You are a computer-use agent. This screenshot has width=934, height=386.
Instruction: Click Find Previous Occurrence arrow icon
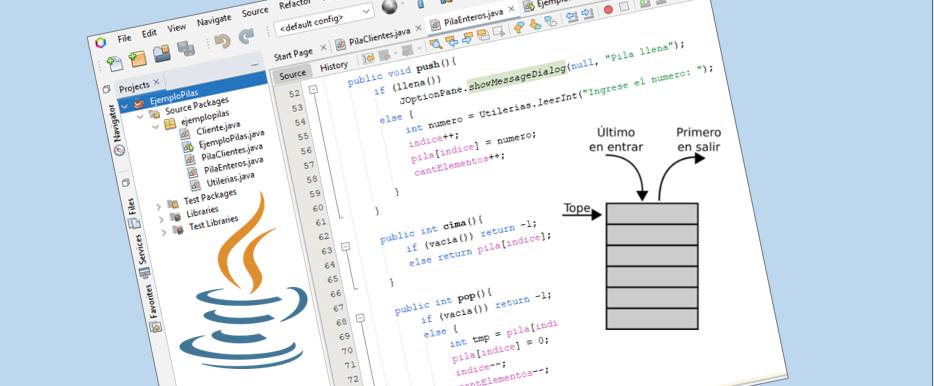pyautogui.click(x=452, y=41)
